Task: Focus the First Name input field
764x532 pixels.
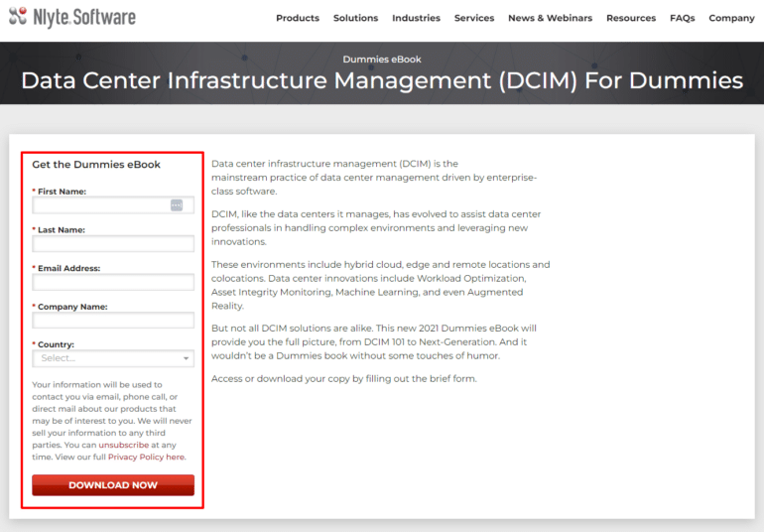Action: (x=99, y=205)
